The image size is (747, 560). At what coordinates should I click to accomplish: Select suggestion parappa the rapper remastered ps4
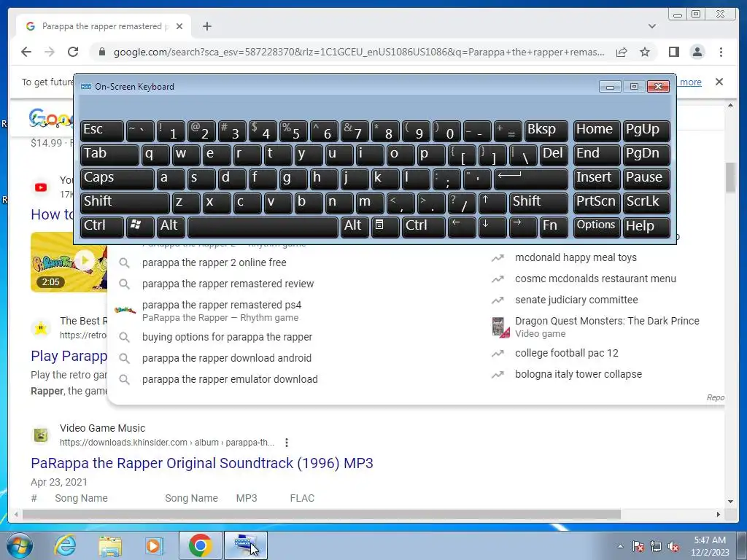[x=222, y=311]
